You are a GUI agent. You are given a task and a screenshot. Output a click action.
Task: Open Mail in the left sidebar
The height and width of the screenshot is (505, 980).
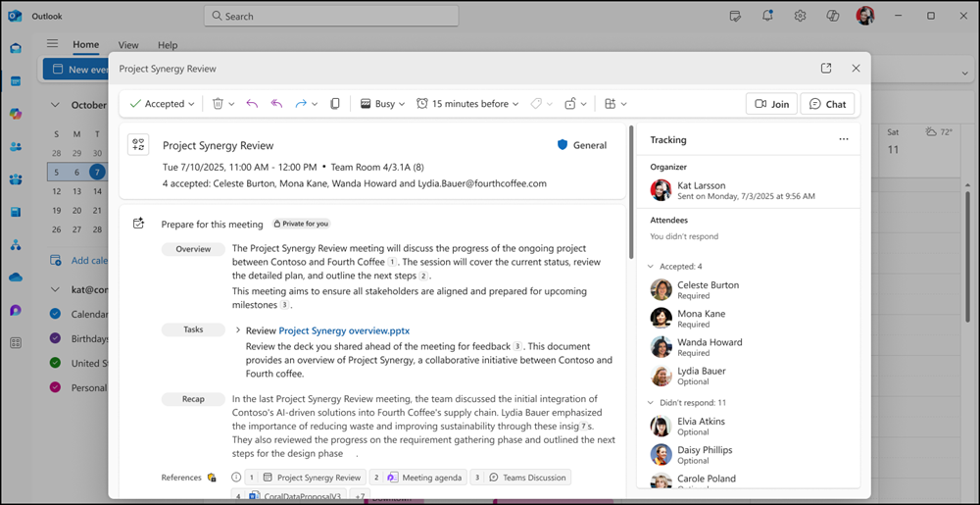tap(16, 49)
